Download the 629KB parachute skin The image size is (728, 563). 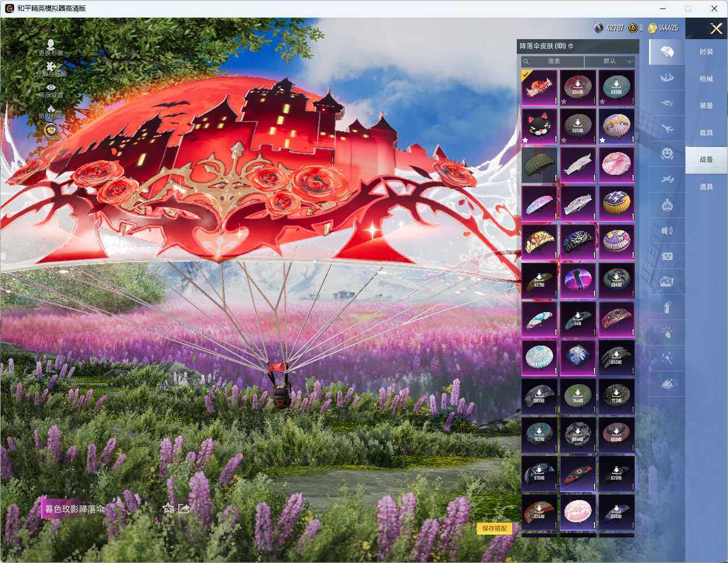617,473
